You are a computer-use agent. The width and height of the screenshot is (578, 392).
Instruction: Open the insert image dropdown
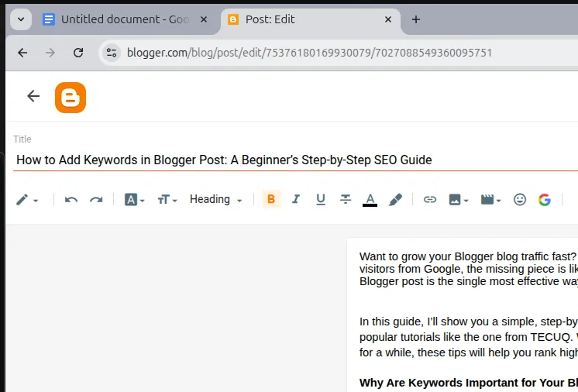pyautogui.click(x=458, y=200)
